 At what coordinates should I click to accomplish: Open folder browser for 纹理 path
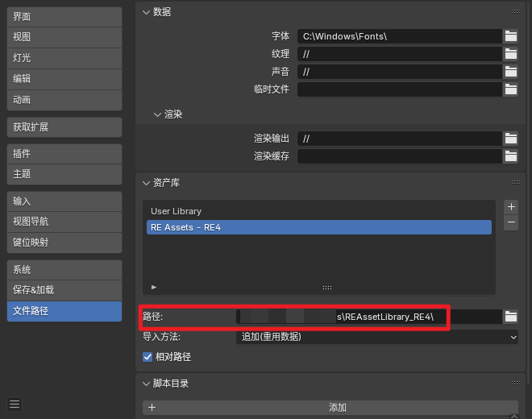510,54
